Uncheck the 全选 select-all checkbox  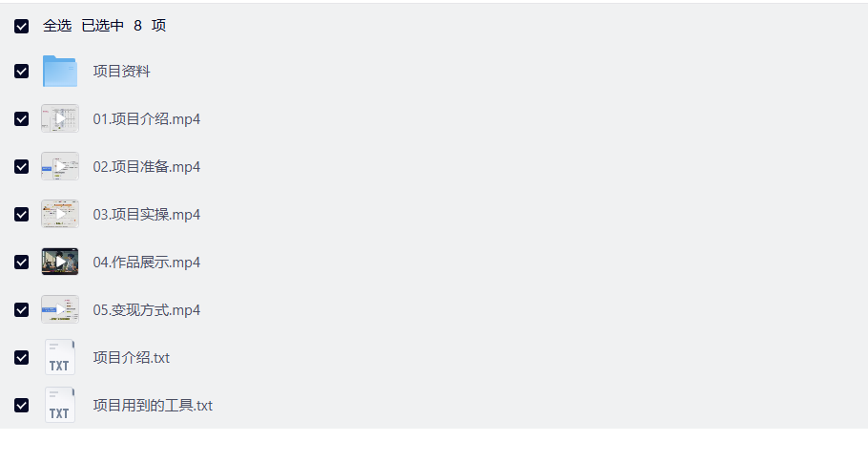pos(22,26)
